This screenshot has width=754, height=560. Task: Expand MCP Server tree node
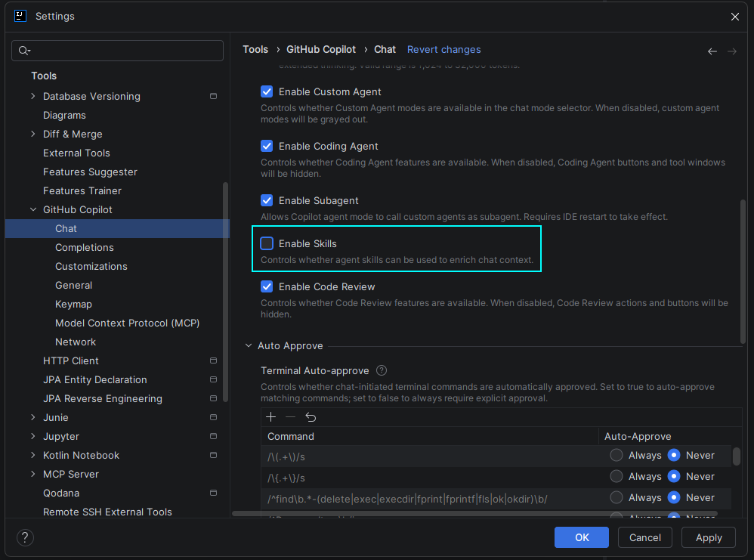click(32, 474)
